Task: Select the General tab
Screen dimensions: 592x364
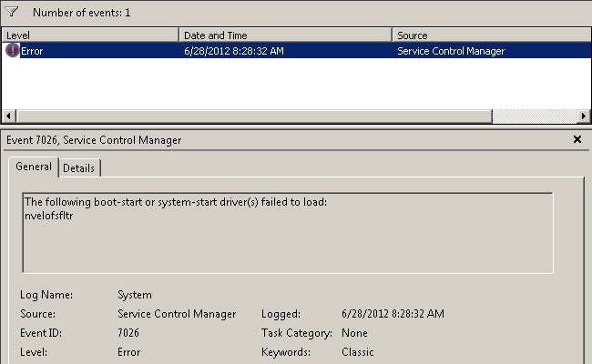Action: tap(34, 167)
